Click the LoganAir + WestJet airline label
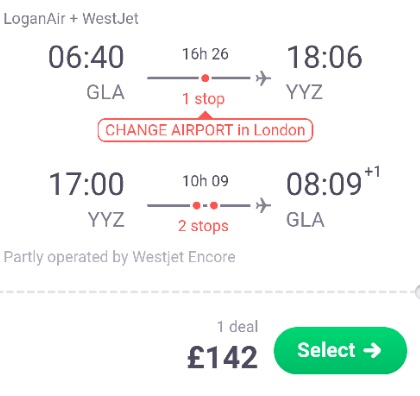This screenshot has height=396, width=420. pos(71,19)
